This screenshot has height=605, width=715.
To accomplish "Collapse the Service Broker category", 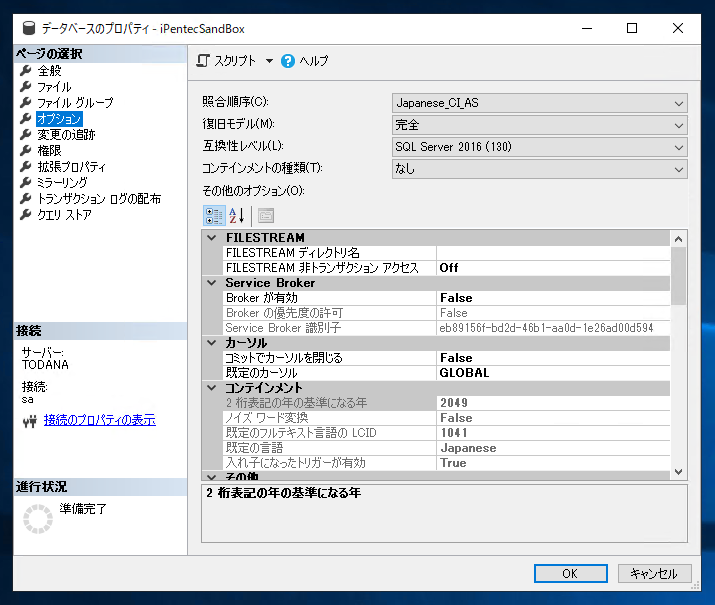I will tap(212, 283).
